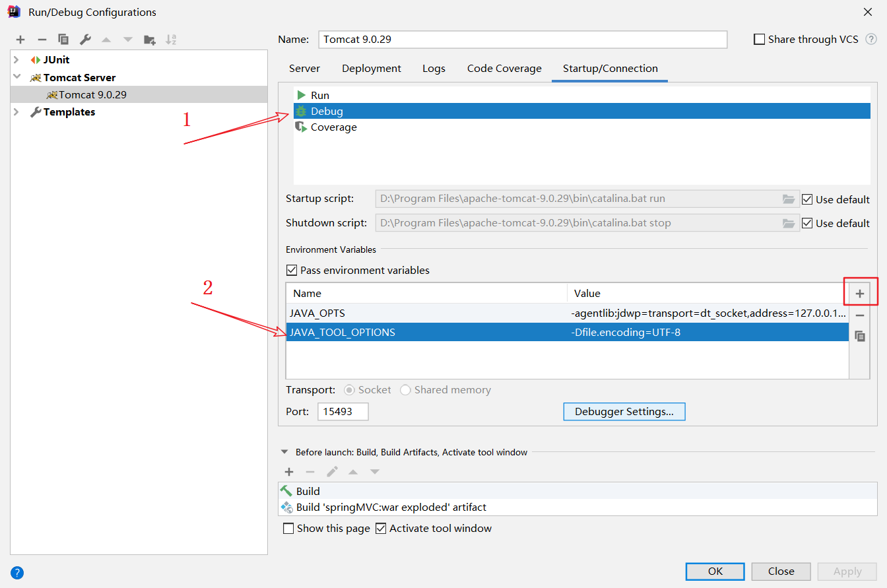887x588 pixels.
Task: Move before launch task up
Action: point(353,472)
